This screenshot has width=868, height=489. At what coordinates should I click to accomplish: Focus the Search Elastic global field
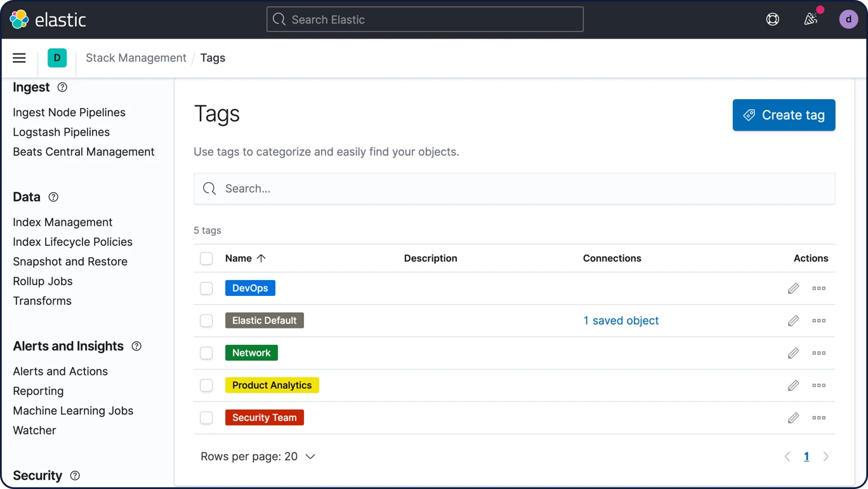(x=425, y=20)
